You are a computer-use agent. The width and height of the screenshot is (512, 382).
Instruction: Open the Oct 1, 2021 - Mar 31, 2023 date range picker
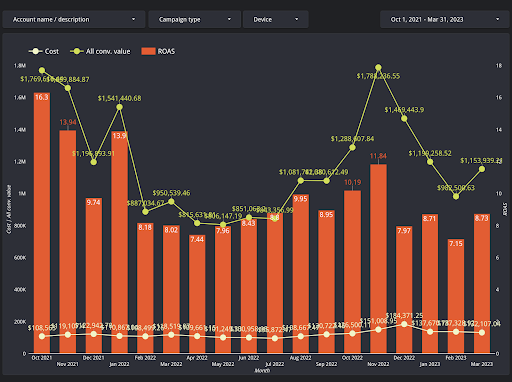click(445, 19)
